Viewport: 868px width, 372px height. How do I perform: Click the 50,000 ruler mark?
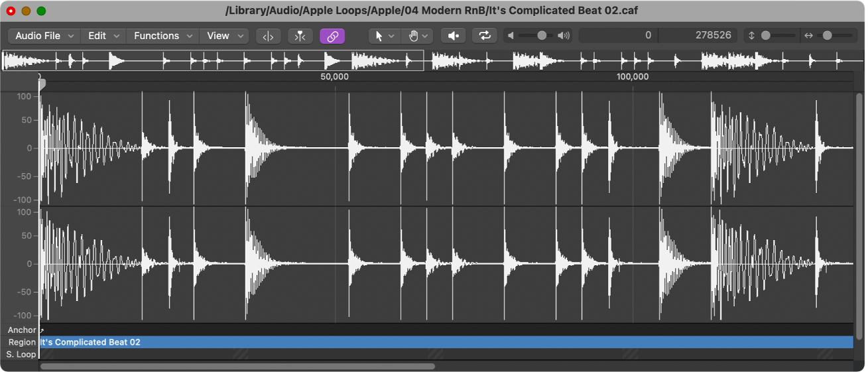coord(334,77)
